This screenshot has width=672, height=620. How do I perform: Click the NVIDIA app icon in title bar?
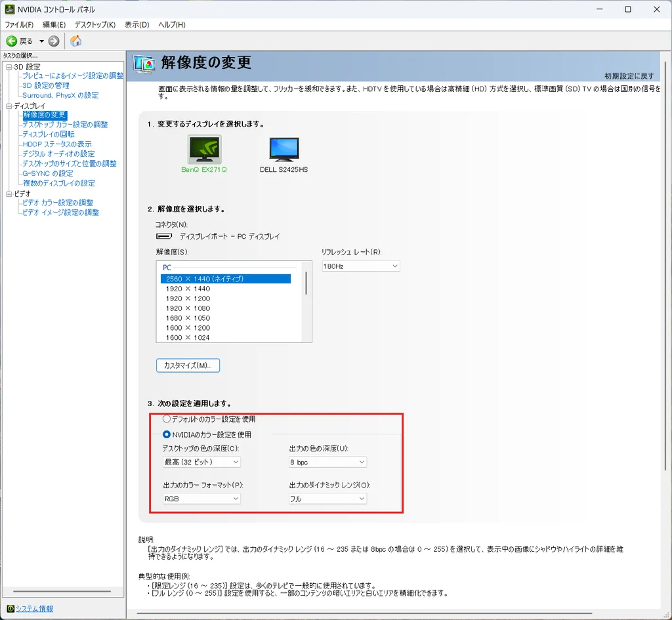[9, 9]
